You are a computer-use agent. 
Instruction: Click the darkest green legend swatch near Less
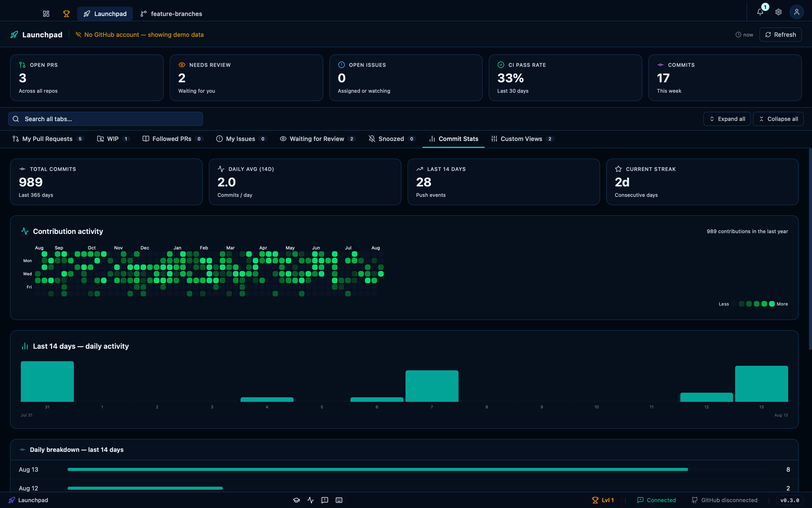tap(741, 304)
